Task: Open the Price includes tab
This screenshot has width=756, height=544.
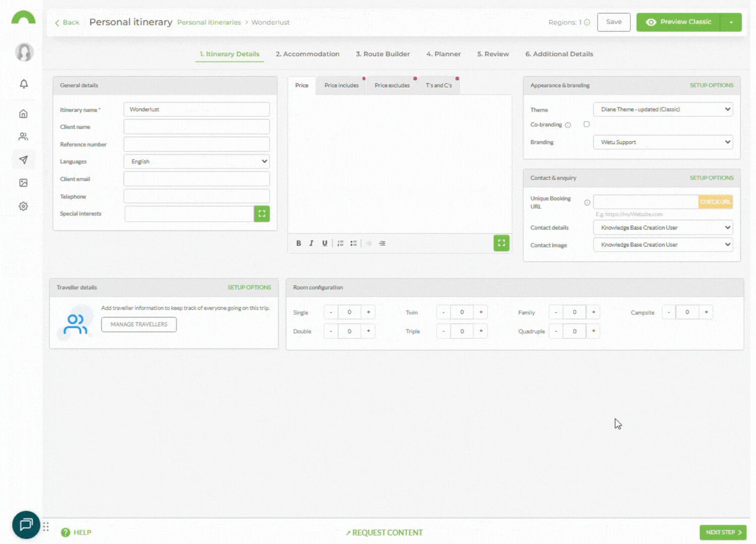Action: click(x=341, y=86)
